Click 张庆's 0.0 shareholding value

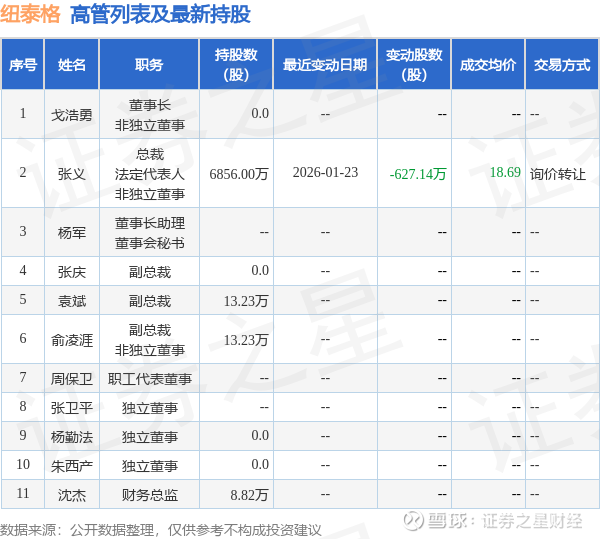pyautogui.click(x=260, y=270)
